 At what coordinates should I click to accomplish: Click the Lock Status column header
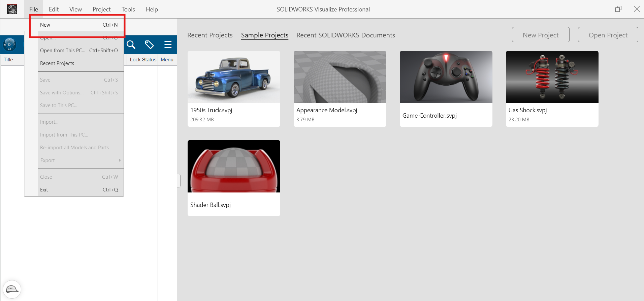point(143,60)
